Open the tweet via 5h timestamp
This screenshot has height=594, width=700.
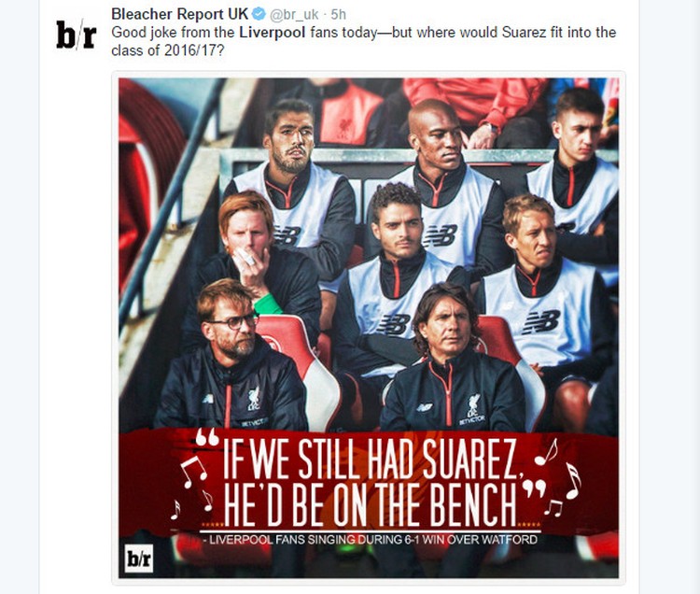pyautogui.click(x=339, y=15)
